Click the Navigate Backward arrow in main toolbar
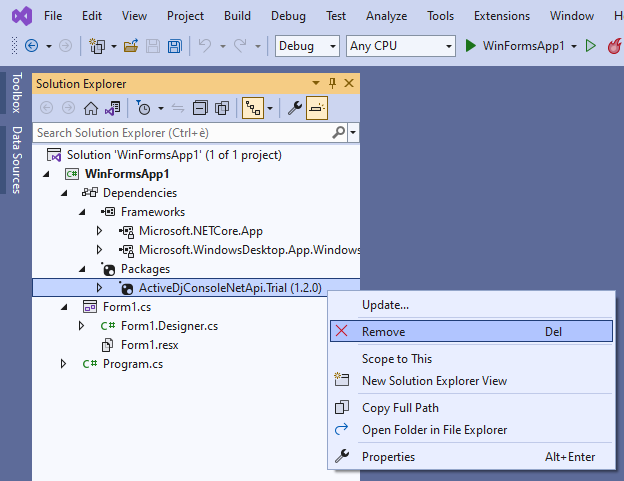624x481 pixels. click(x=31, y=46)
